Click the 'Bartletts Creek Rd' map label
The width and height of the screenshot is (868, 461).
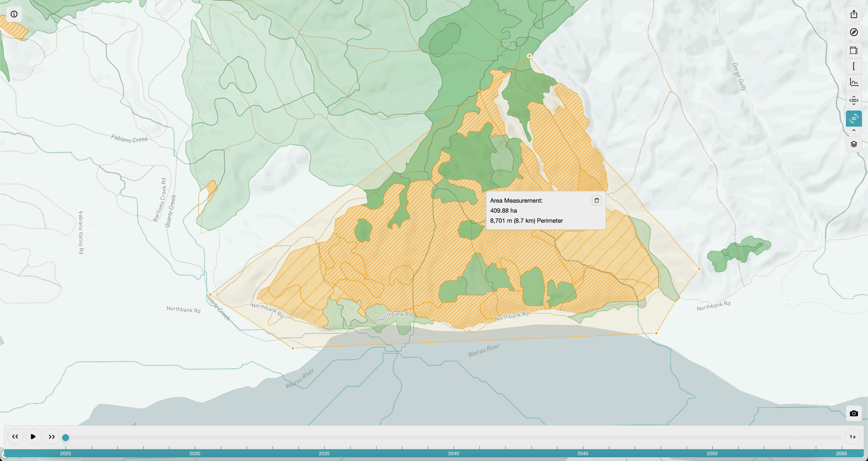160,200
